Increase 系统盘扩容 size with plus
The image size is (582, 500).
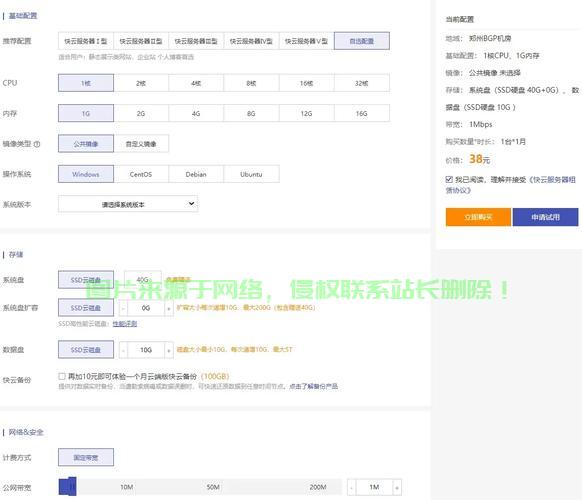click(x=169, y=308)
